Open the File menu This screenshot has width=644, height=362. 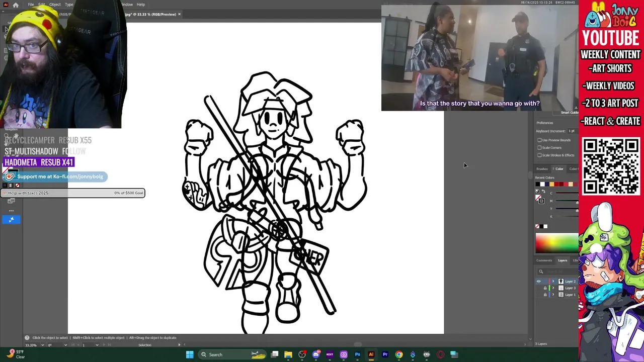coord(31,5)
